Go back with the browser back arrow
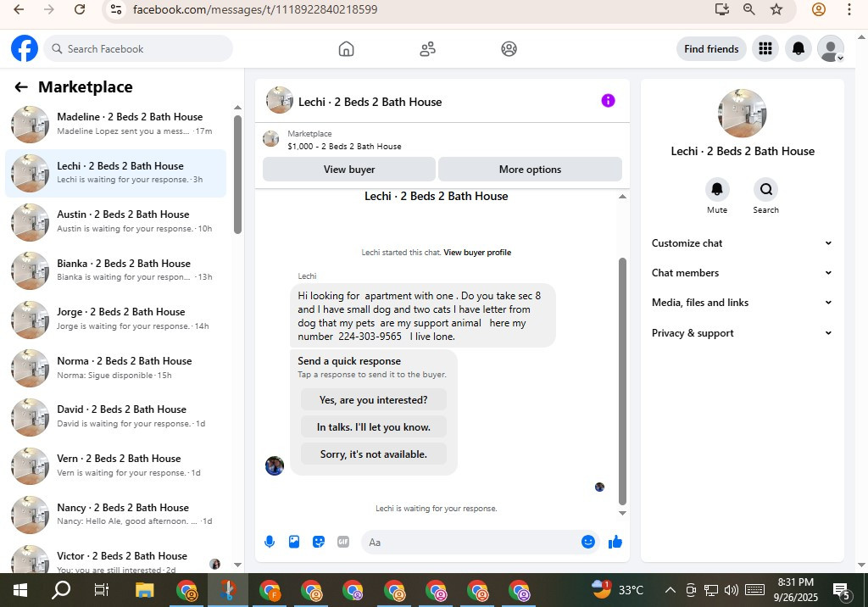Image resolution: width=868 pixels, height=607 pixels. click(19, 9)
